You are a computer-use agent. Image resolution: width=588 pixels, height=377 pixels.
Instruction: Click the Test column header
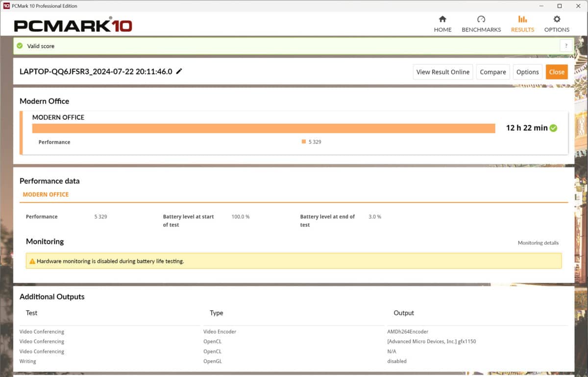pos(31,313)
